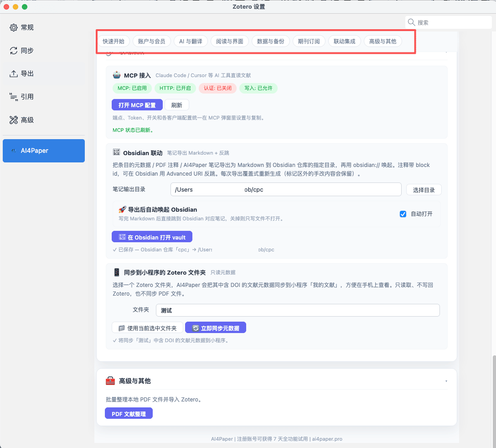The width and height of the screenshot is (496, 448).
Task: Click the HTTP: 已开启 status badge
Action: pyautogui.click(x=175, y=88)
